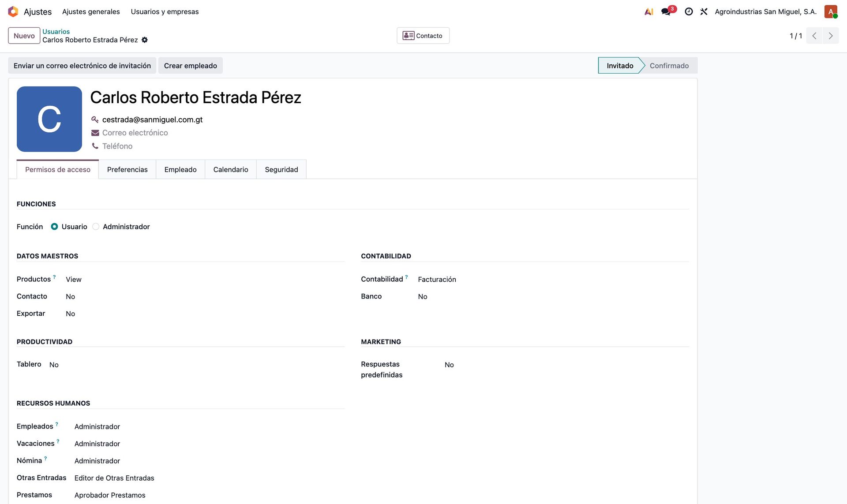Click the login key icon
Image resolution: width=847 pixels, height=504 pixels.
[95, 119]
